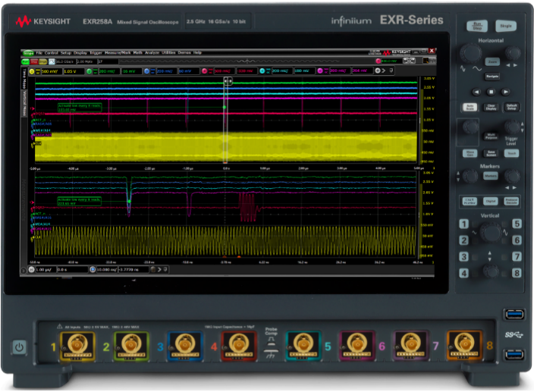Open the Trigger menu

[x=96, y=53]
